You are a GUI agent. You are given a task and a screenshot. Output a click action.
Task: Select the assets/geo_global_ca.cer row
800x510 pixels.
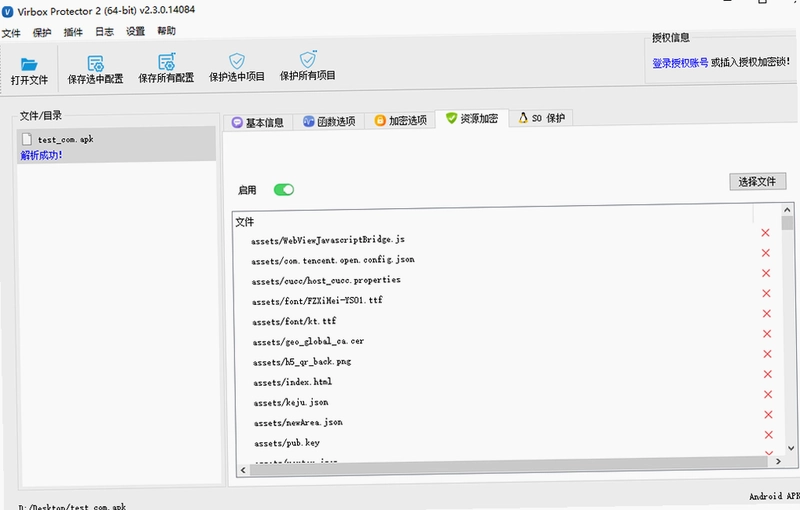click(308, 342)
